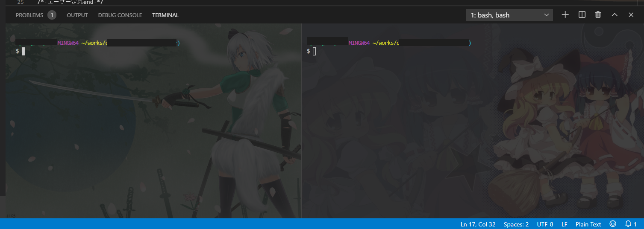Open notifications bell icon

point(631,223)
